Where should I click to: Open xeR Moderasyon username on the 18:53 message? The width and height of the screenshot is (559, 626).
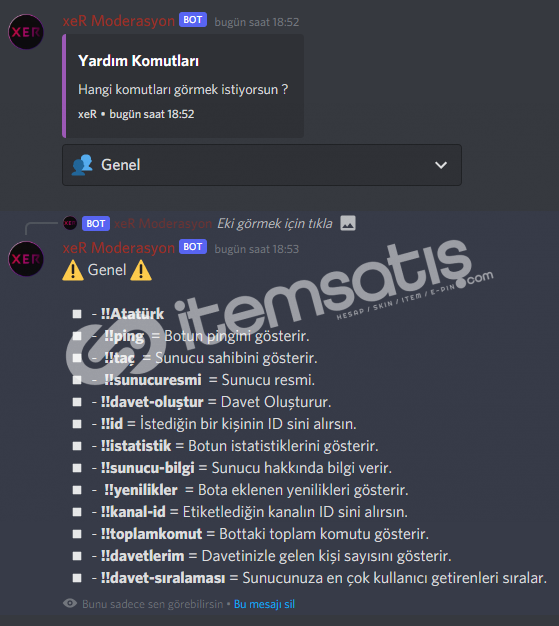(x=119, y=248)
